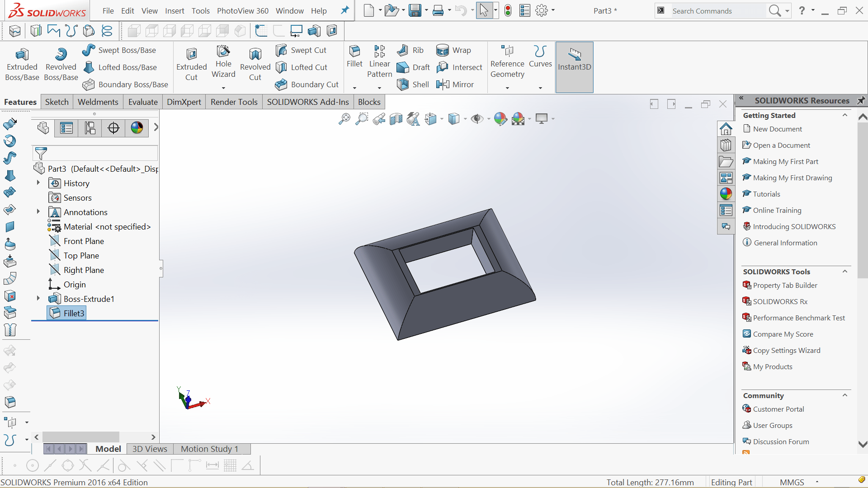The width and height of the screenshot is (868, 488).
Task: Open the DimXpertManager tab icon
Action: tap(113, 128)
